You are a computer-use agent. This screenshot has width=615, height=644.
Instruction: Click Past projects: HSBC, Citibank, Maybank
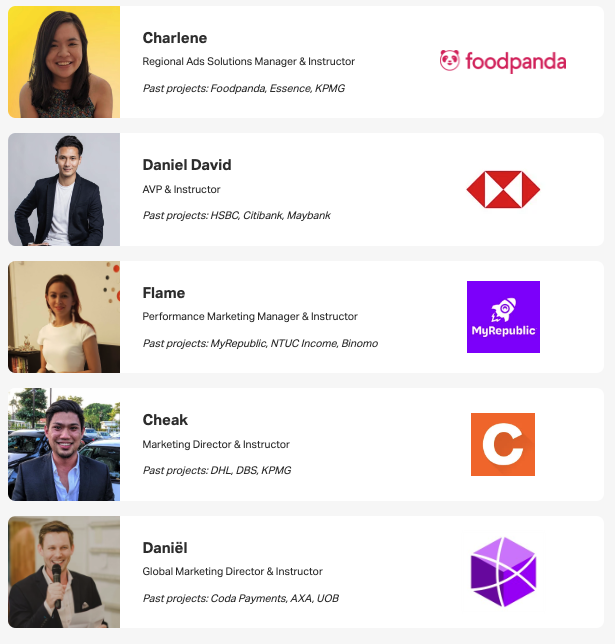[x=236, y=215]
